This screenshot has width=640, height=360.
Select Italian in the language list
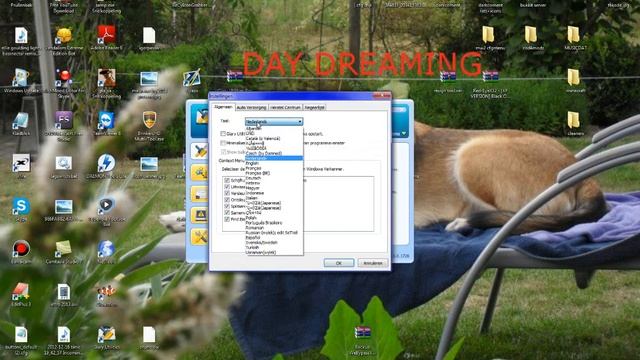pyautogui.click(x=274, y=198)
